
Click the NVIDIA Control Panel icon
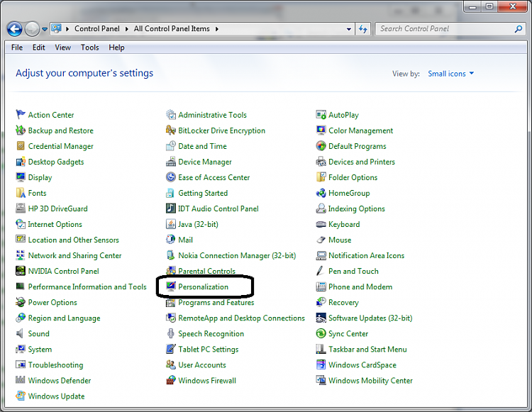(21, 271)
